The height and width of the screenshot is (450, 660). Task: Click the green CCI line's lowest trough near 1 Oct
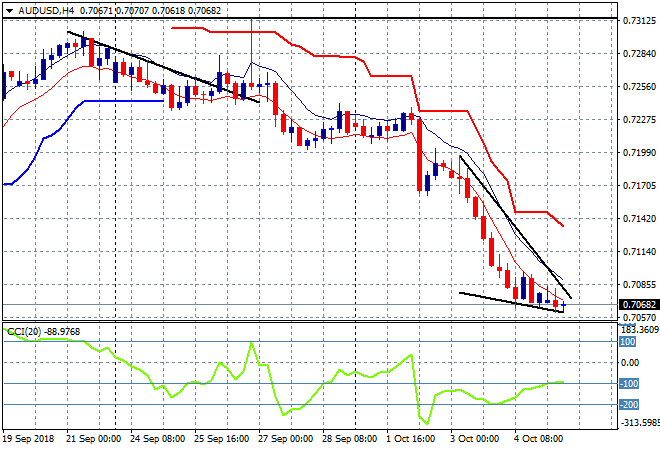427,423
